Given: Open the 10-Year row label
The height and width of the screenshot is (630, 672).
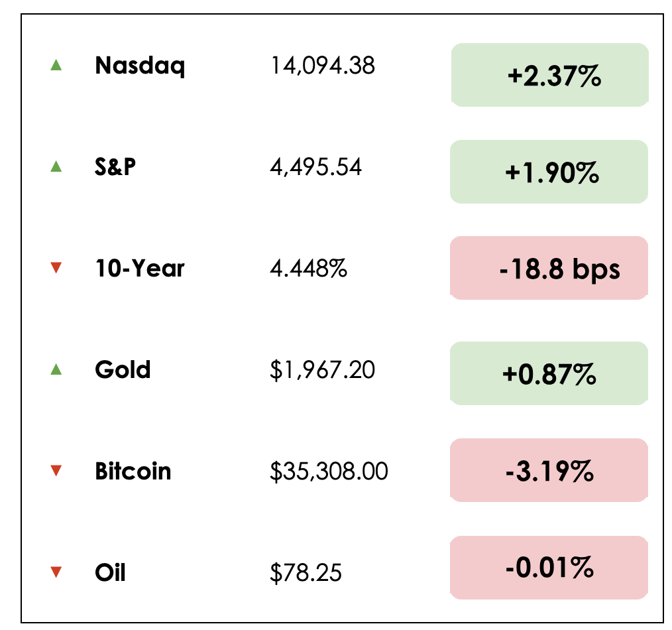Looking at the screenshot, I should [x=140, y=268].
